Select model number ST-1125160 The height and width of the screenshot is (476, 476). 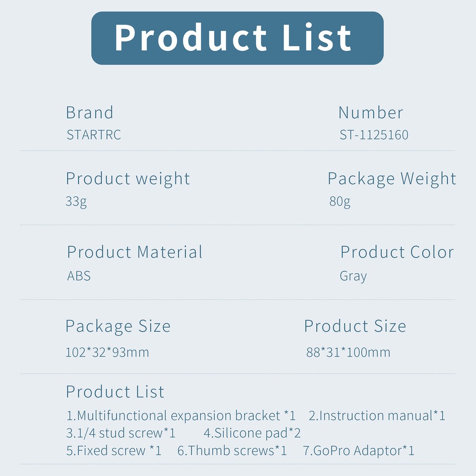[x=374, y=135]
